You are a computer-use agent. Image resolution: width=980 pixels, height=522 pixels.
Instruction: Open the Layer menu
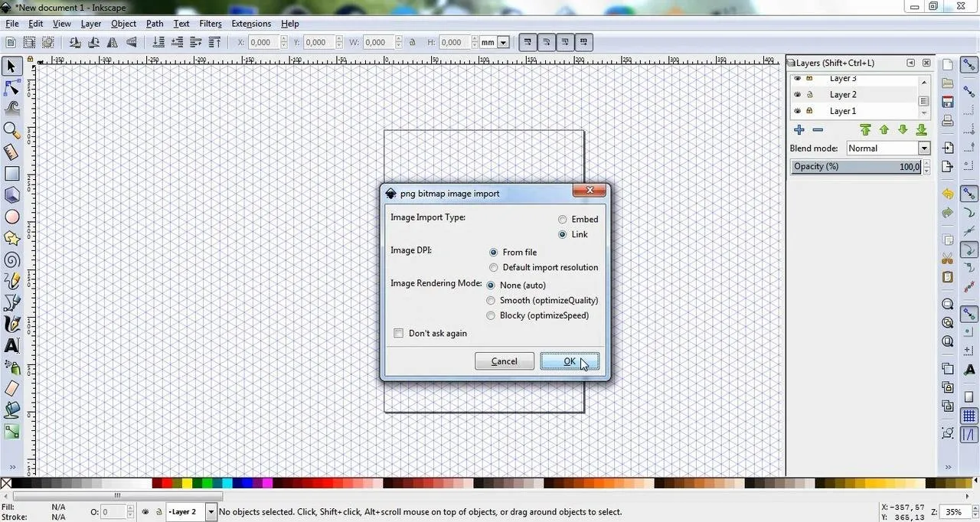(x=91, y=24)
